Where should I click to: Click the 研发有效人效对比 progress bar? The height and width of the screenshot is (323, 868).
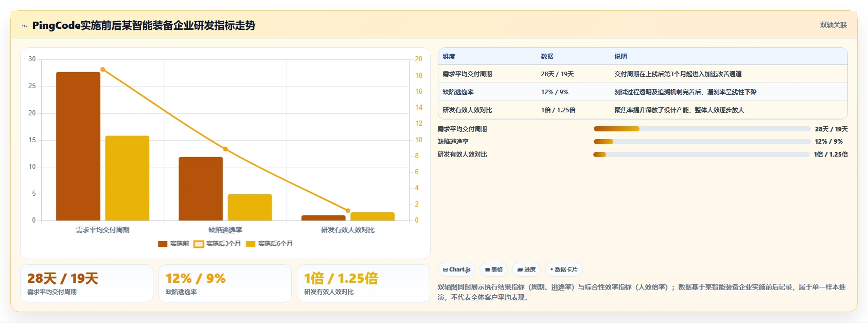[x=701, y=154]
